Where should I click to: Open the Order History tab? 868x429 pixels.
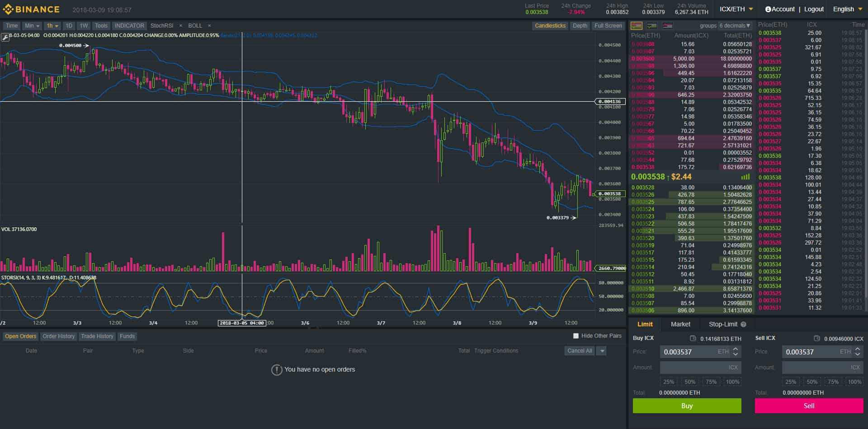(x=58, y=336)
